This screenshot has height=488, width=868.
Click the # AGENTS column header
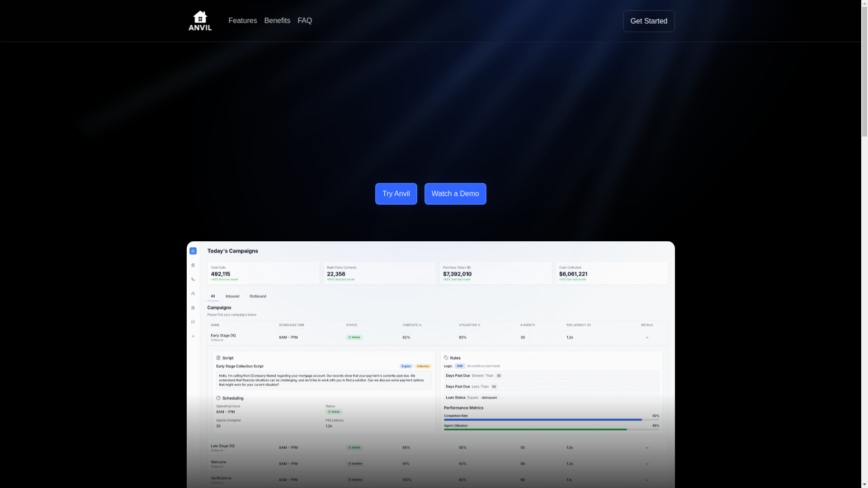[x=528, y=325]
